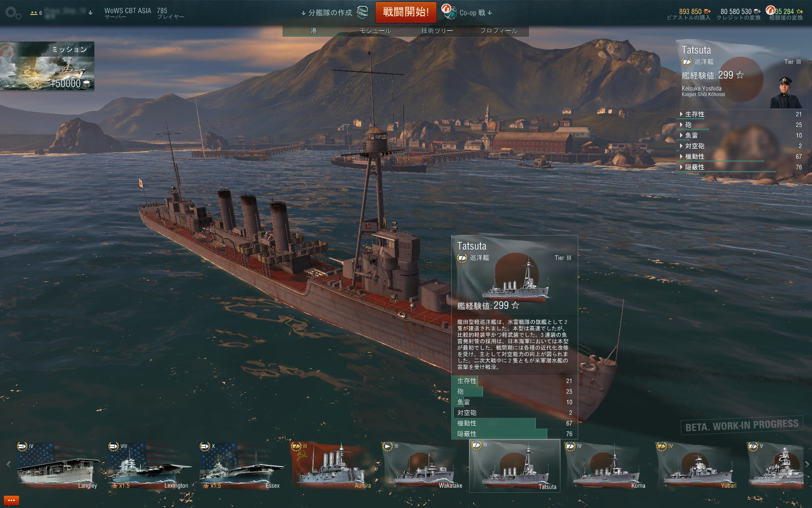
Task: Open the settings gear icon
Action: point(12,13)
